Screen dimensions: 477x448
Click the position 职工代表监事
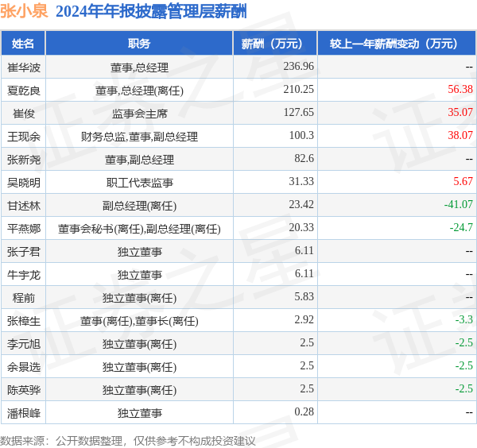pyautogui.click(x=139, y=183)
